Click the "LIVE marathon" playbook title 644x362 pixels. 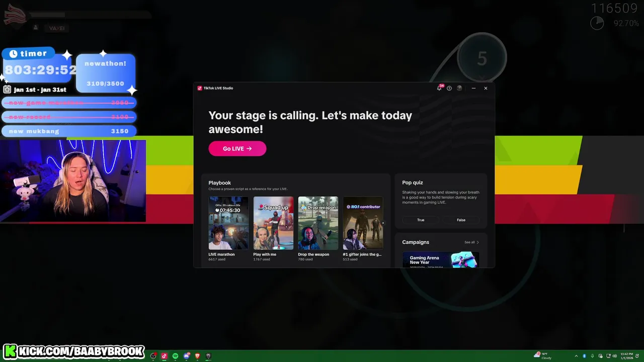(x=222, y=254)
